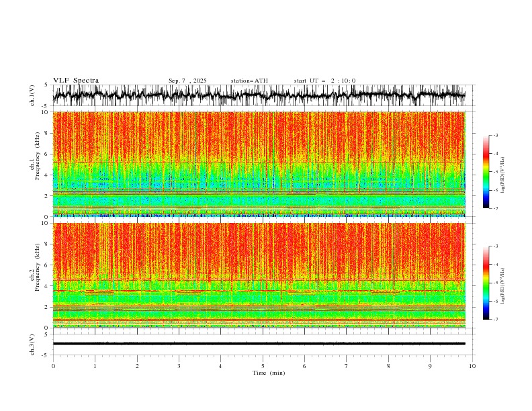Viewport: 532px width, 411px height.
Task: Click the 'ch.3(V)' waveform axis label
Action: 32,345
